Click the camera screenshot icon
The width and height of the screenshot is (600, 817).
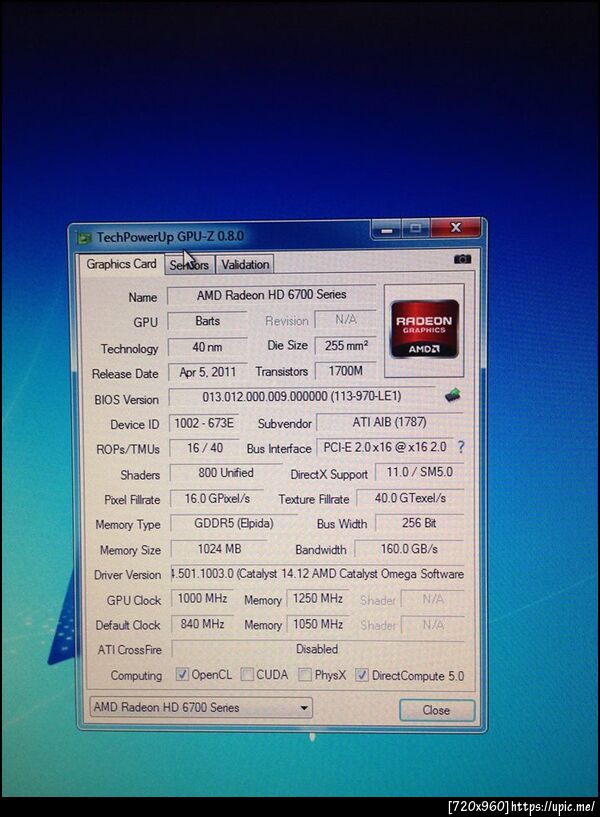point(462,259)
